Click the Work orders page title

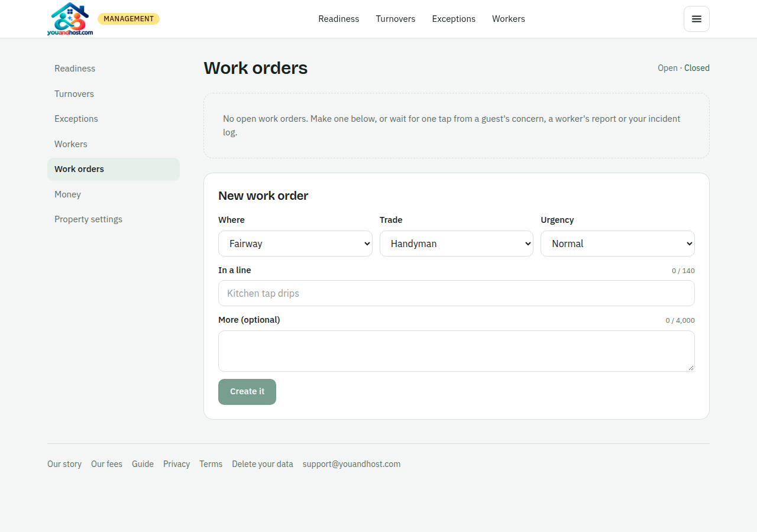pos(255,68)
